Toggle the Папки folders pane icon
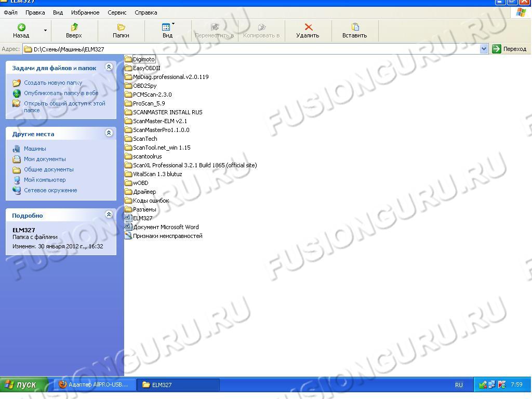The image size is (532, 399). (x=121, y=27)
